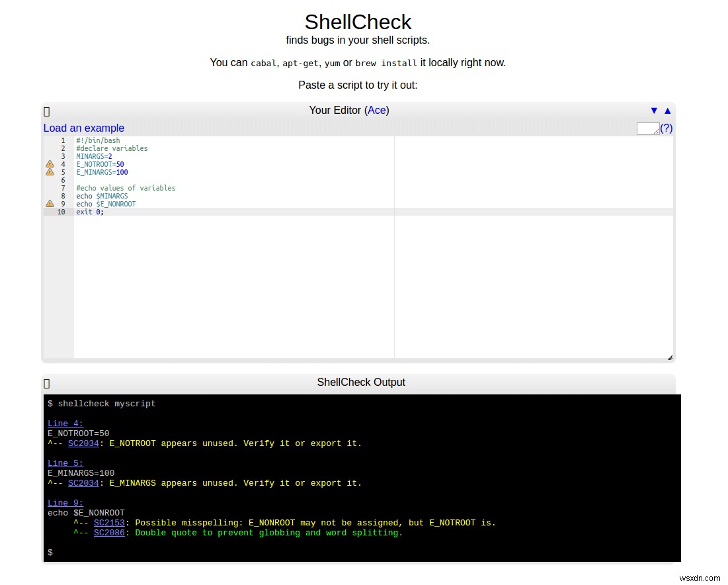Open the SC2086 double quote link
This screenshot has width=728, height=585.
pyautogui.click(x=109, y=533)
